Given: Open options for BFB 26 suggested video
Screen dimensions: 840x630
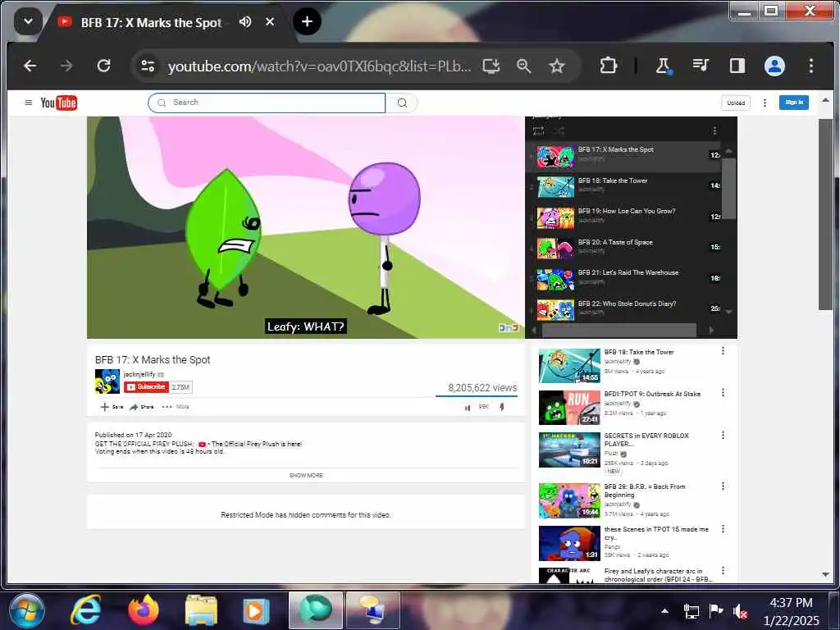Looking at the screenshot, I should point(723,486).
